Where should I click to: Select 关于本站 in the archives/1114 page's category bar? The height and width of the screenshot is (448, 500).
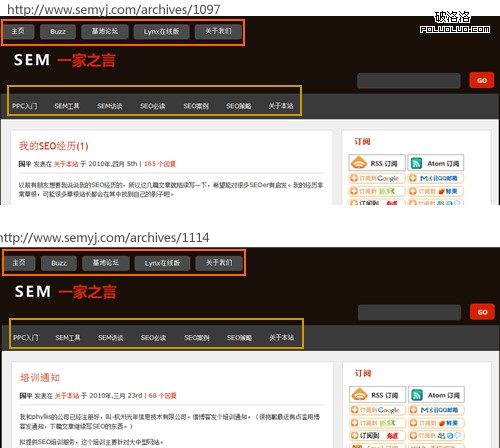282,338
